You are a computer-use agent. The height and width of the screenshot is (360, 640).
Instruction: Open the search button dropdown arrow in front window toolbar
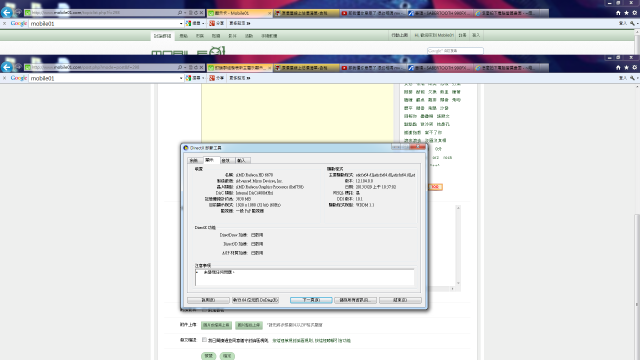coord(203,78)
